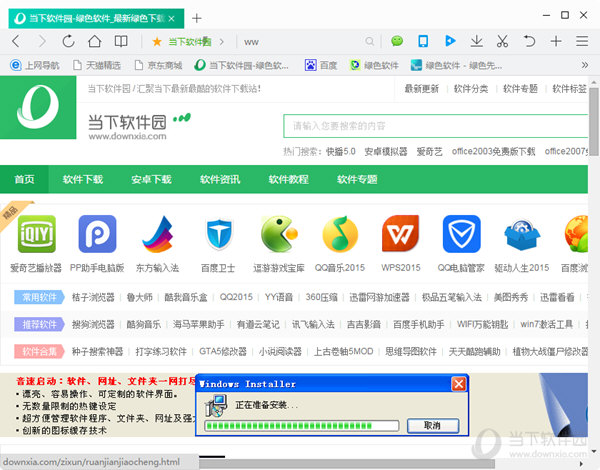Click the 快播5.0 hot search link
The image size is (600, 470).
click(341, 152)
